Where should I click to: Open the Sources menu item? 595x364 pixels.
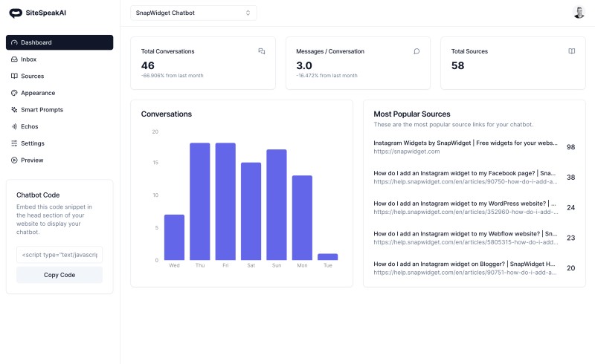pyautogui.click(x=59, y=76)
